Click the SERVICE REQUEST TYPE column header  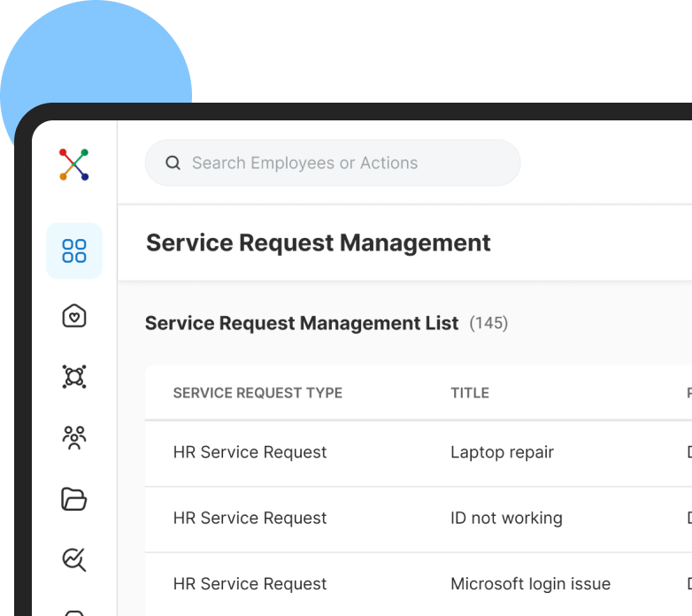[258, 393]
